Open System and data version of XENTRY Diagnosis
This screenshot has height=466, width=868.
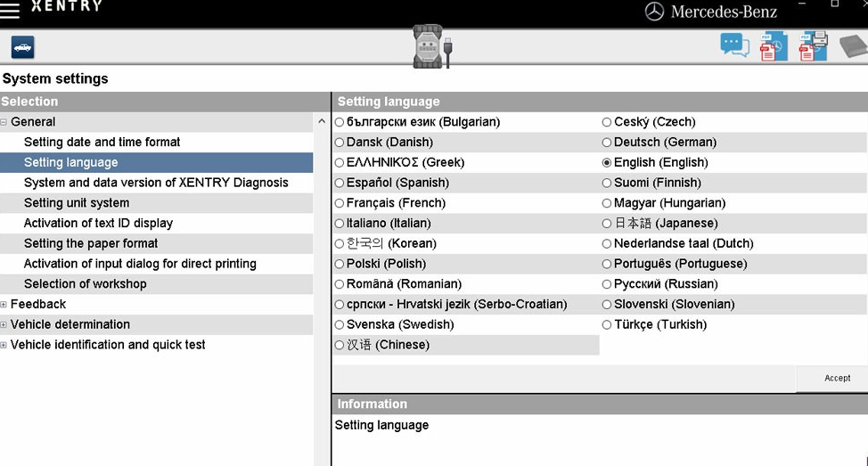coord(156,183)
